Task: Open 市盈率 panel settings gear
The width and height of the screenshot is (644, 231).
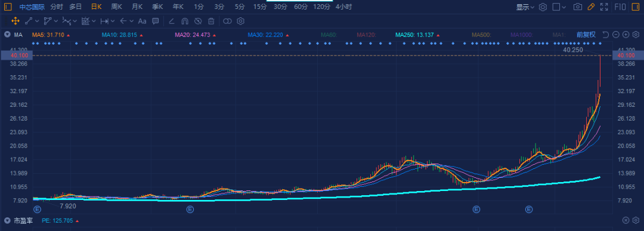Action: click(636, 221)
